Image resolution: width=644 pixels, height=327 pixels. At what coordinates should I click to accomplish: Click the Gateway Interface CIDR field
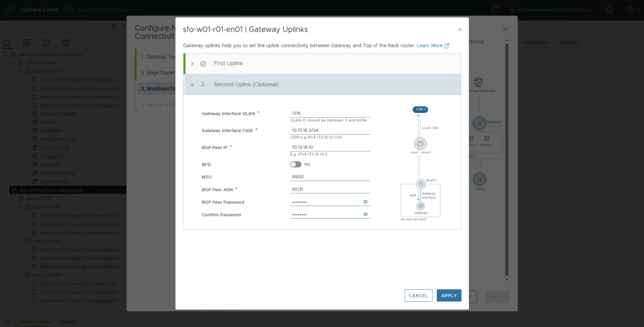[x=330, y=130]
